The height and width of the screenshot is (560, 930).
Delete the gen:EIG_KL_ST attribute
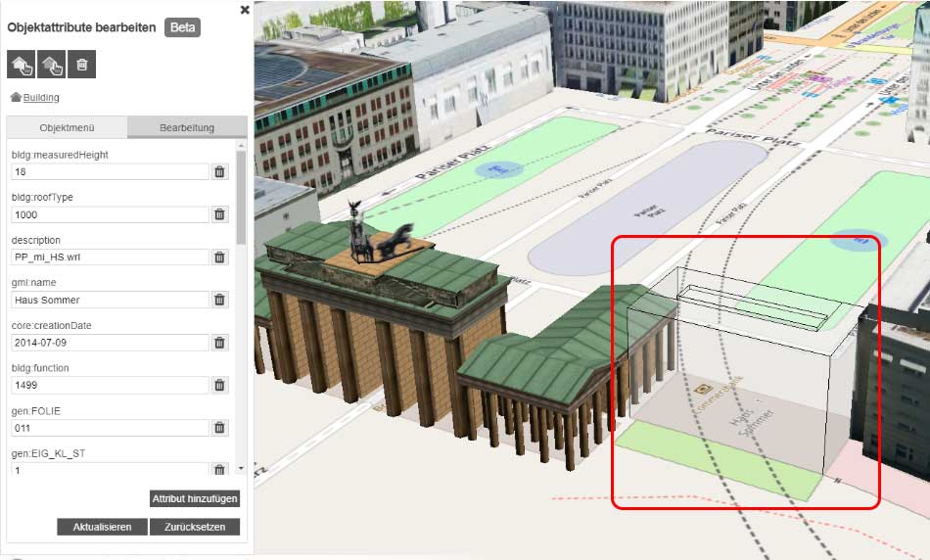coord(219,469)
